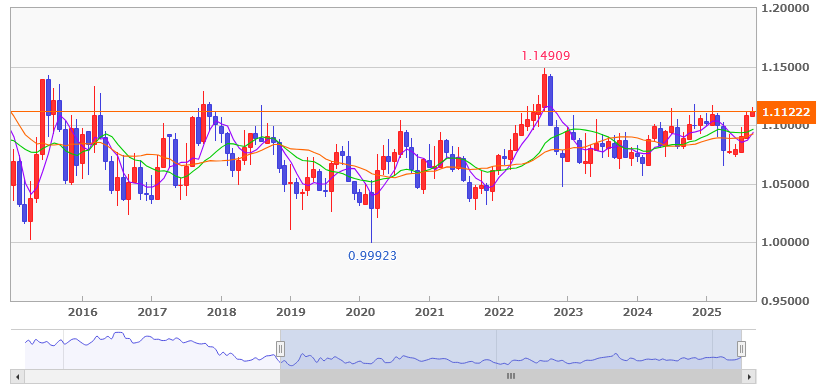Click the scrollbar left arrow button
This screenshot has height=392, width=820.
click(x=17, y=376)
